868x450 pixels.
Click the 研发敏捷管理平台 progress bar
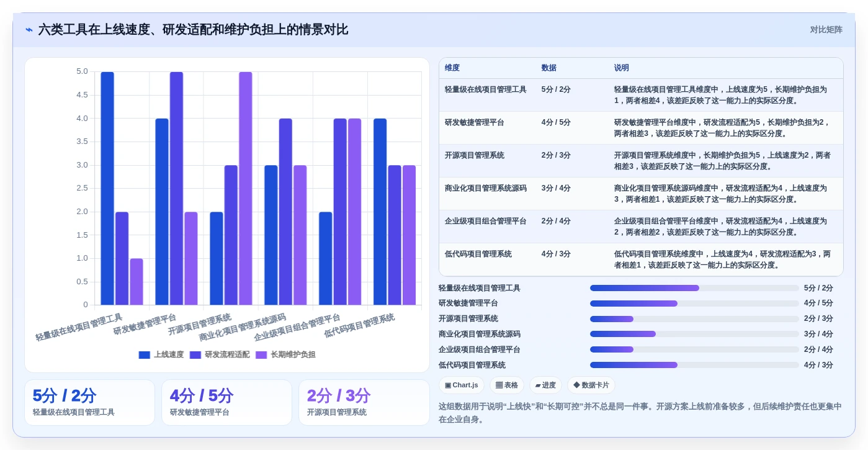(694, 304)
